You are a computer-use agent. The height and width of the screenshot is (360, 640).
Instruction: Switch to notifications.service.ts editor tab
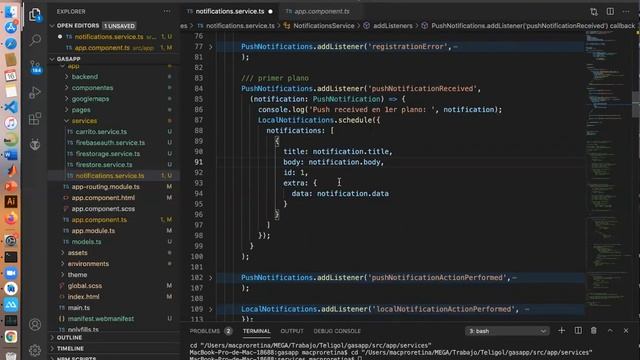pyautogui.click(x=230, y=11)
